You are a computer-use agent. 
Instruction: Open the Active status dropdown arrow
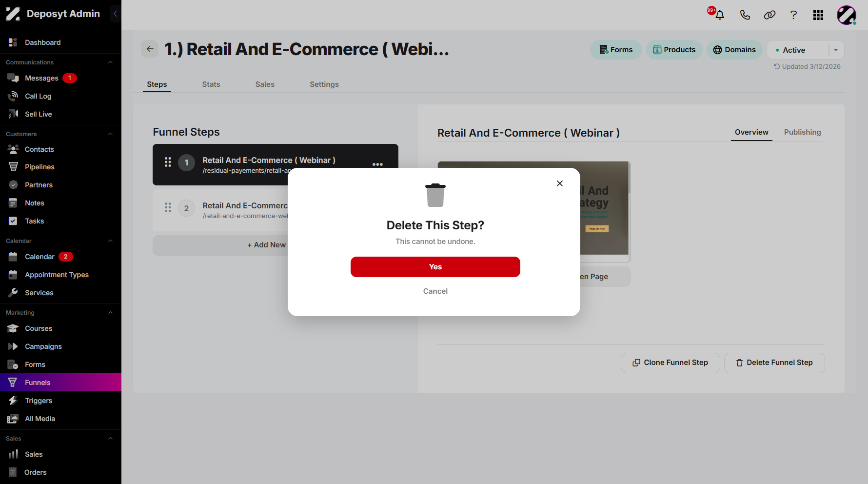(x=836, y=50)
